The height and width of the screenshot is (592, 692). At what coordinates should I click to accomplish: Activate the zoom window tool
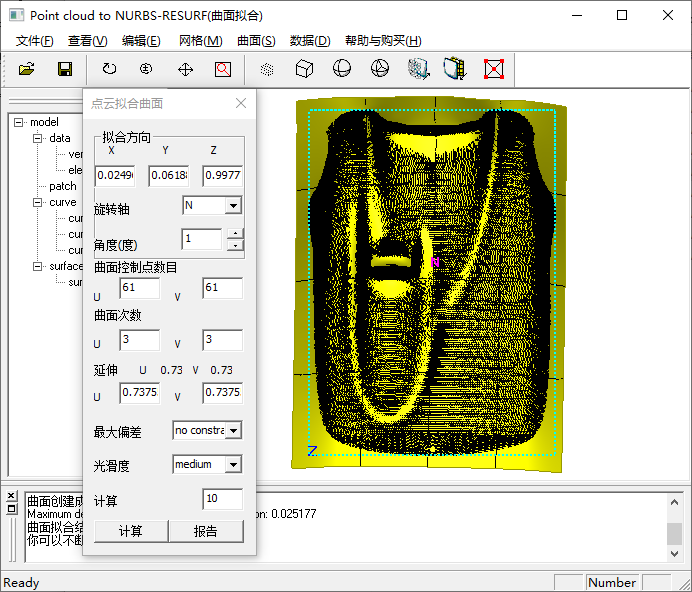pyautogui.click(x=223, y=69)
